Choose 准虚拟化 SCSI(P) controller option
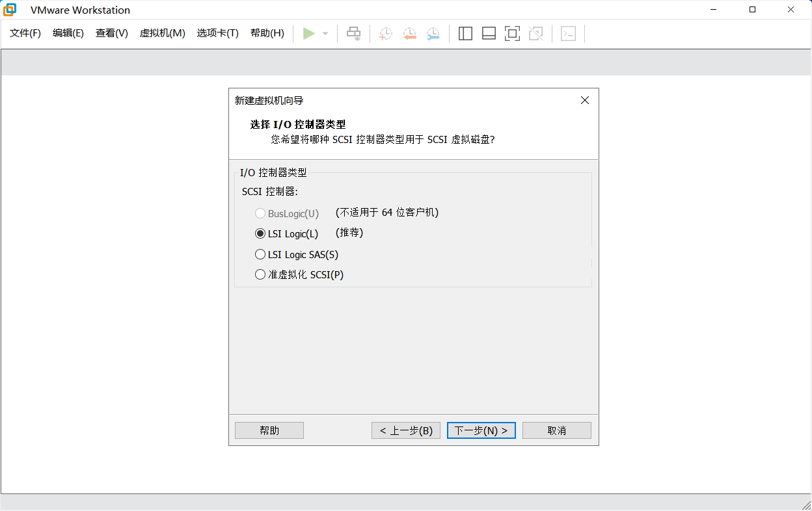Image resolution: width=812 pixels, height=511 pixels. pyautogui.click(x=260, y=274)
